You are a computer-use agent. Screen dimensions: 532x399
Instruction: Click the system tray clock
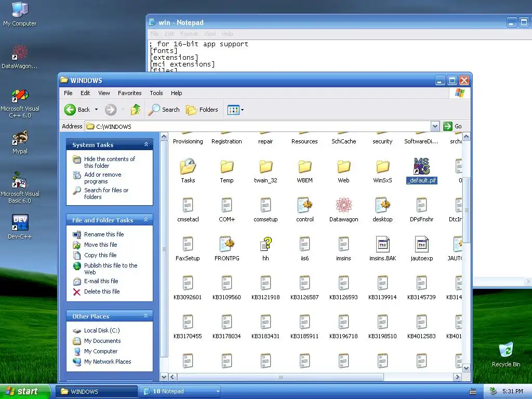tap(512, 392)
